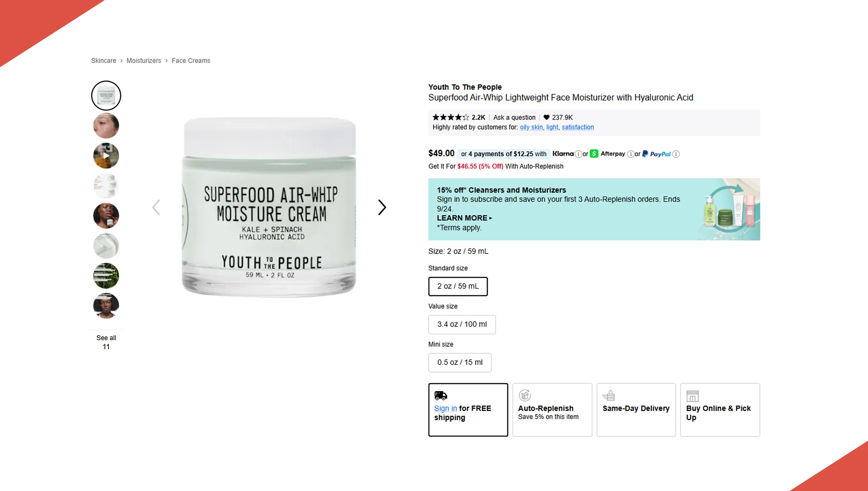The height and width of the screenshot is (491, 868).
Task: Select the 3.4 oz / 100 ml value size
Action: (x=462, y=324)
